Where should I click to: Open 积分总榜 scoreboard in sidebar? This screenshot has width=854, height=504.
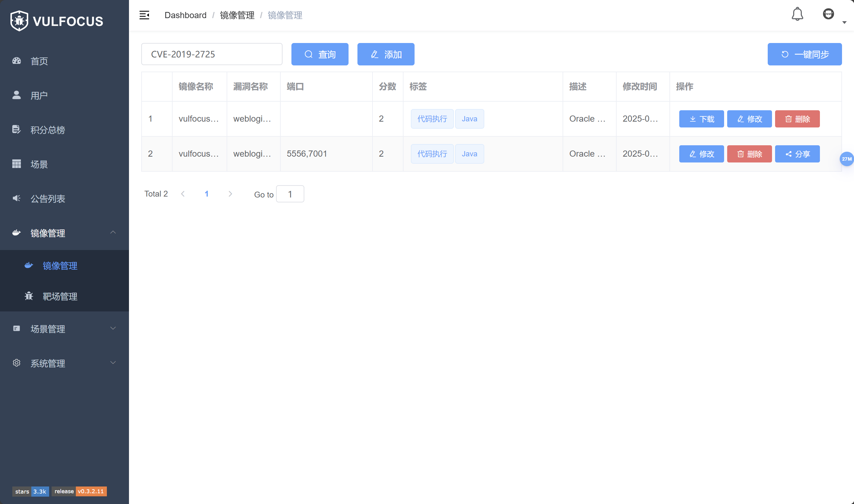pos(48,130)
